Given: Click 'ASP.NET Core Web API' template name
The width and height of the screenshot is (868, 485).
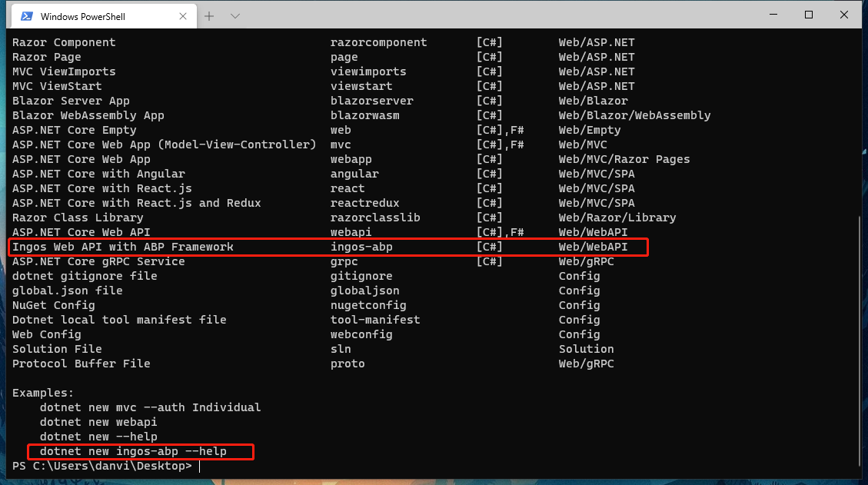Looking at the screenshot, I should (x=81, y=232).
